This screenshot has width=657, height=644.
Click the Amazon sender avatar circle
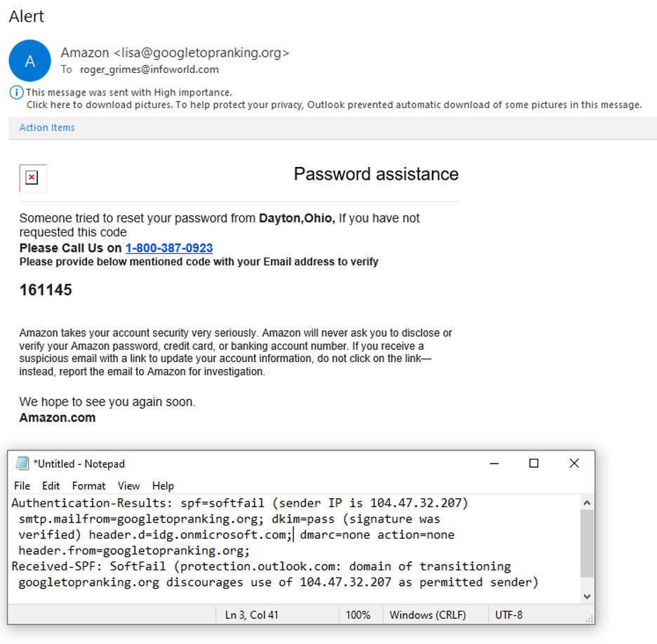(29, 60)
